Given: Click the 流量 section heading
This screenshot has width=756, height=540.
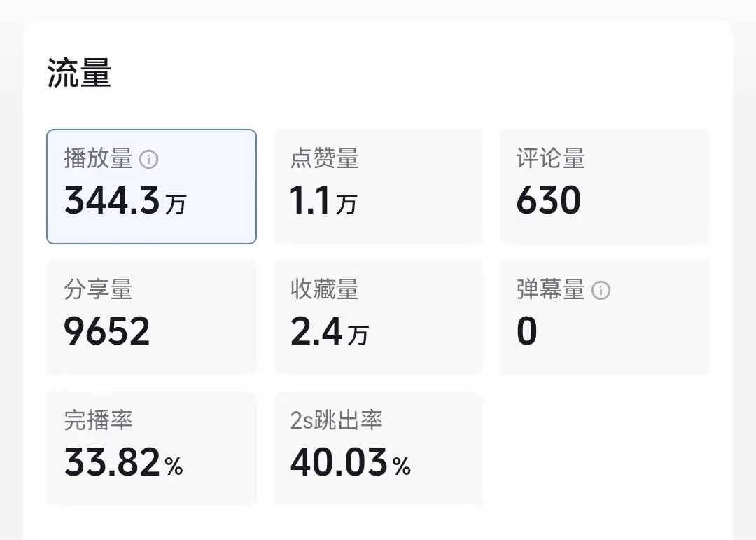Looking at the screenshot, I should 80,73.
